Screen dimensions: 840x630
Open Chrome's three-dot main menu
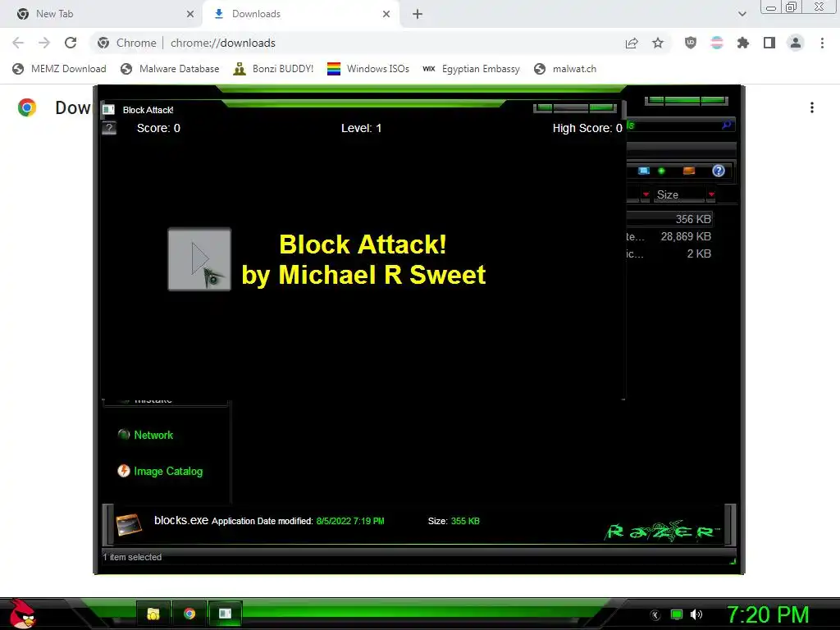(x=822, y=43)
